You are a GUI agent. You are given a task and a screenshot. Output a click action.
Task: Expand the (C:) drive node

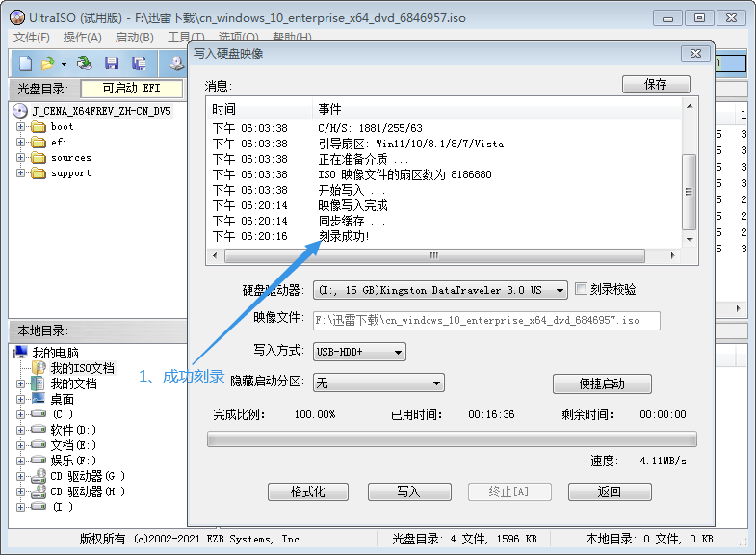pyautogui.click(x=20, y=414)
